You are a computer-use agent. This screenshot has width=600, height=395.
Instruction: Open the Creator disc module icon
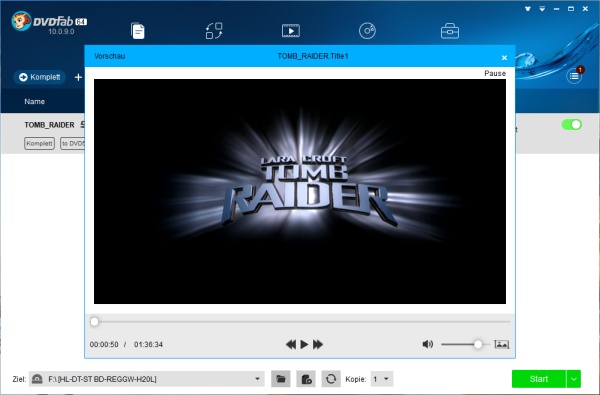[x=367, y=31]
